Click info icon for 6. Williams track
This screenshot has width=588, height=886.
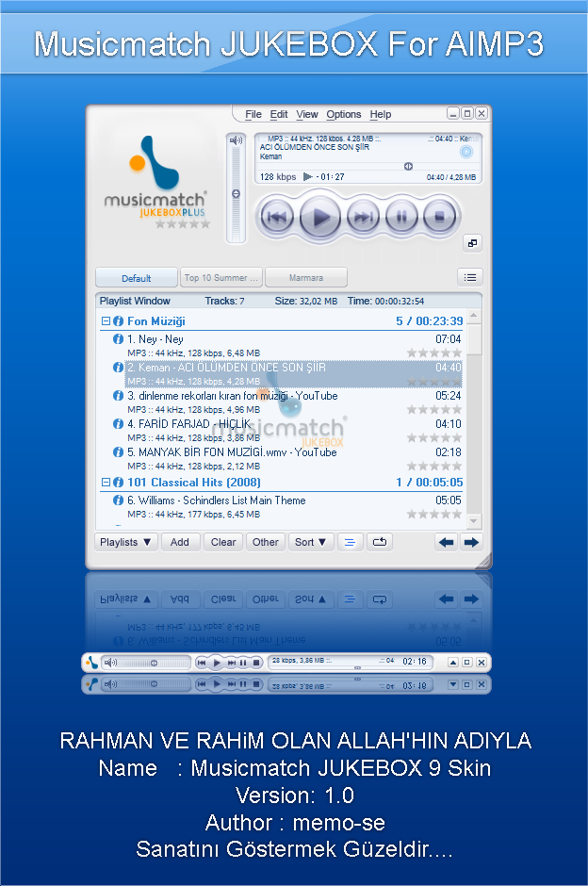tap(118, 500)
